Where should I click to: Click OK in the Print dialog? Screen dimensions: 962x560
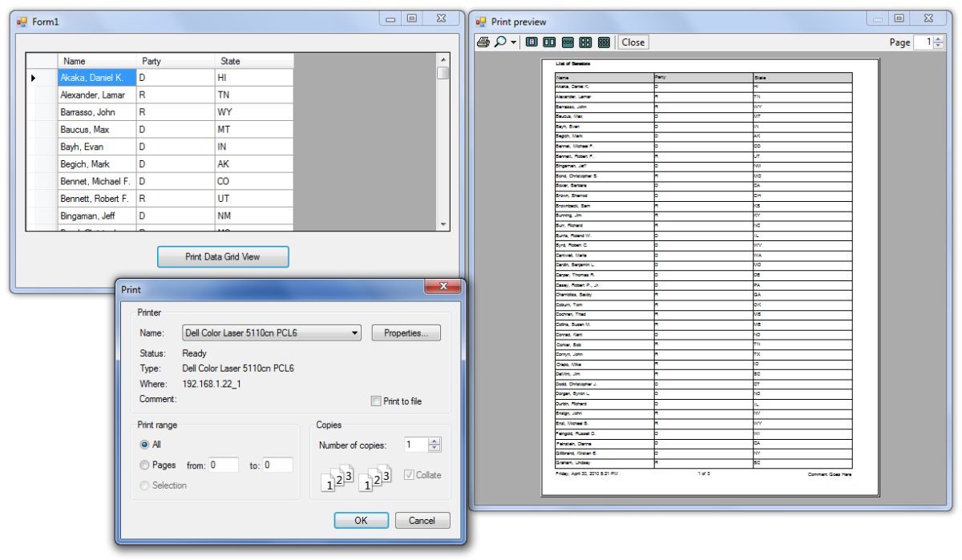361,521
